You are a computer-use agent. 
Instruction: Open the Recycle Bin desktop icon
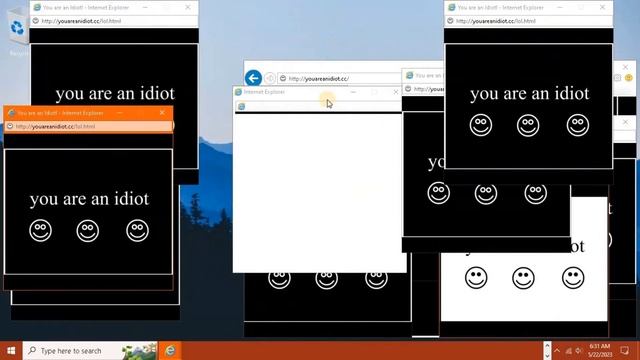click(17, 29)
